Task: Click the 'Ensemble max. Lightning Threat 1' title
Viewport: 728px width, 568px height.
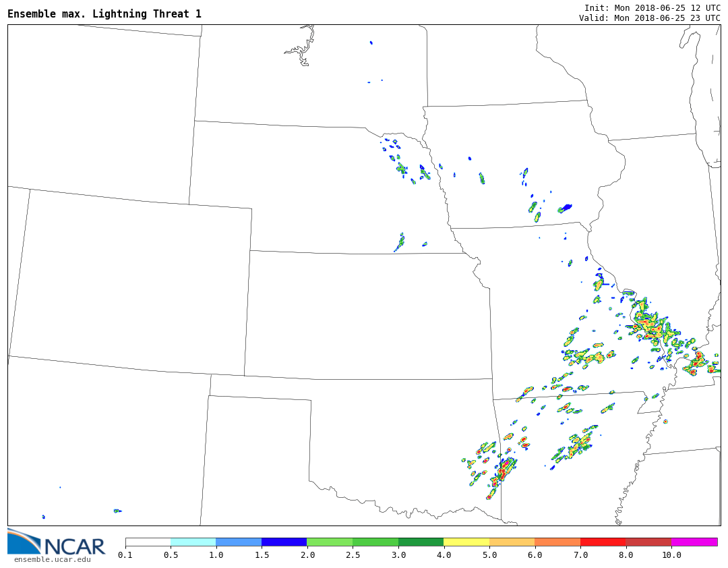Action: coord(104,14)
